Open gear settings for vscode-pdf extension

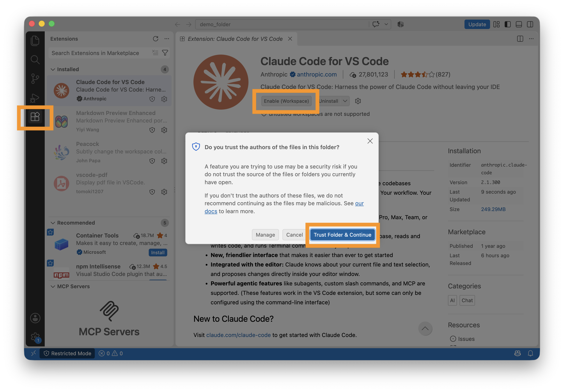pos(164,192)
